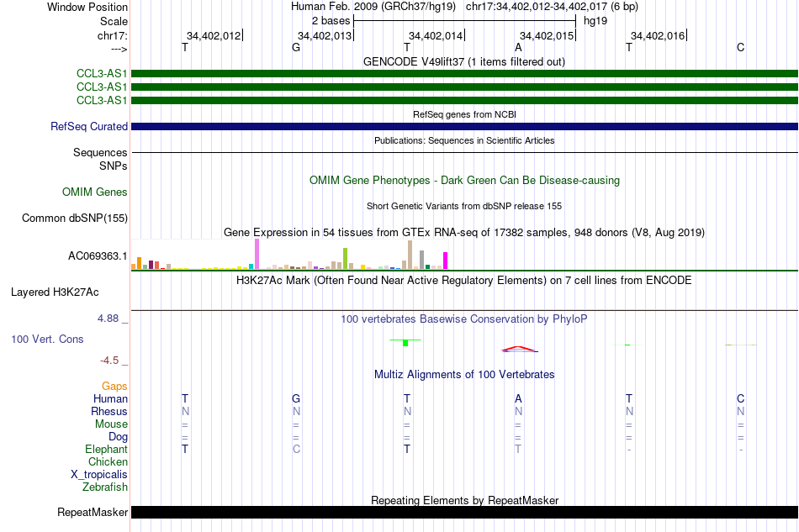799x532 pixels.
Task: Open the PhyloP Basewise Conservation title
Action: point(464,319)
